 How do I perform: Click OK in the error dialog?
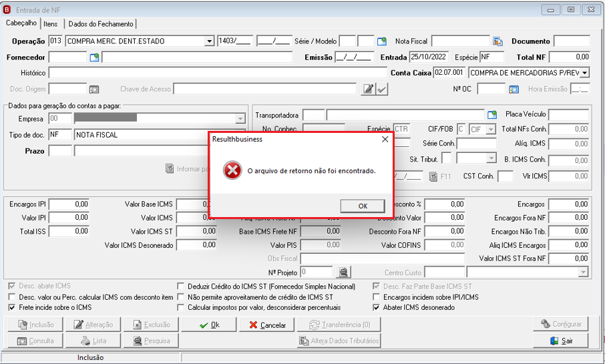click(363, 206)
